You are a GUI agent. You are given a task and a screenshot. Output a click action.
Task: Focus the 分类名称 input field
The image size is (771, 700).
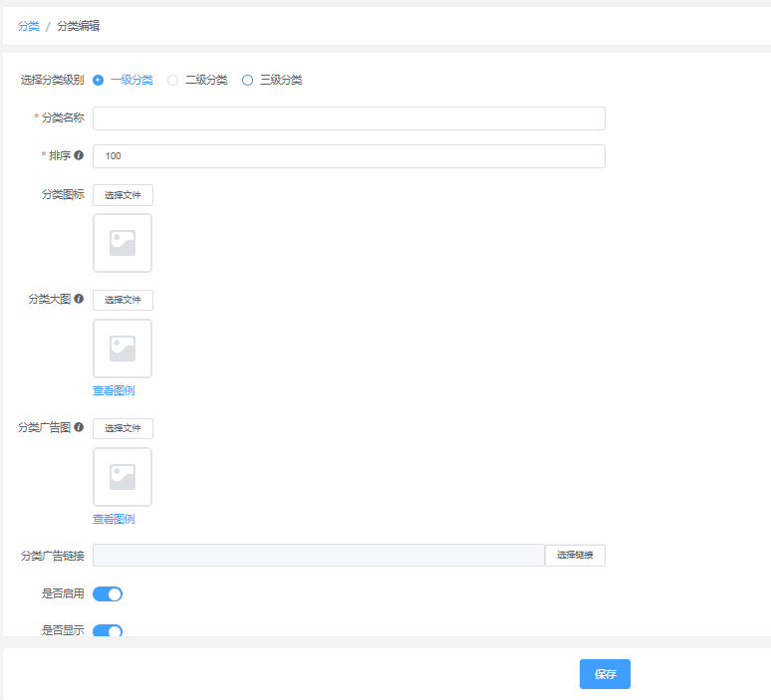point(349,118)
